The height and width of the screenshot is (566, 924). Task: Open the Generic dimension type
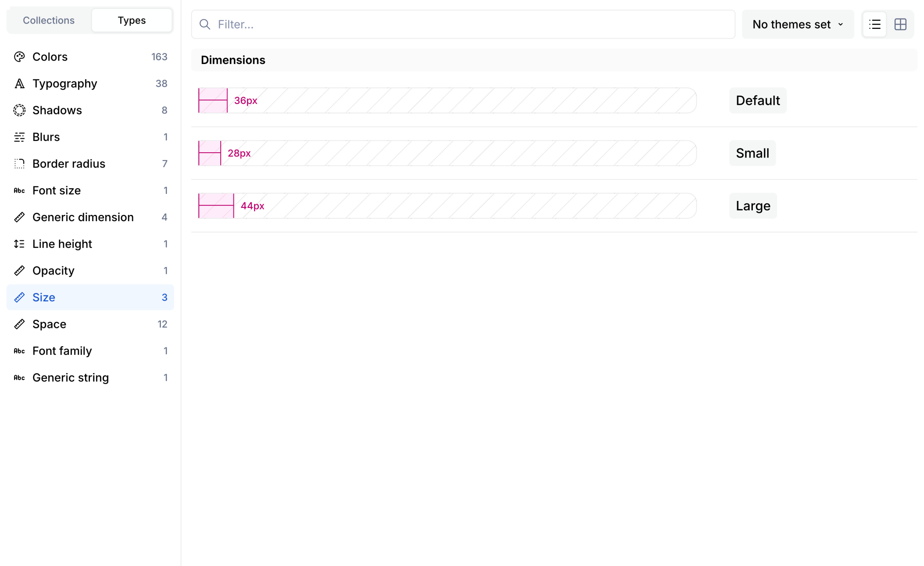click(x=83, y=217)
